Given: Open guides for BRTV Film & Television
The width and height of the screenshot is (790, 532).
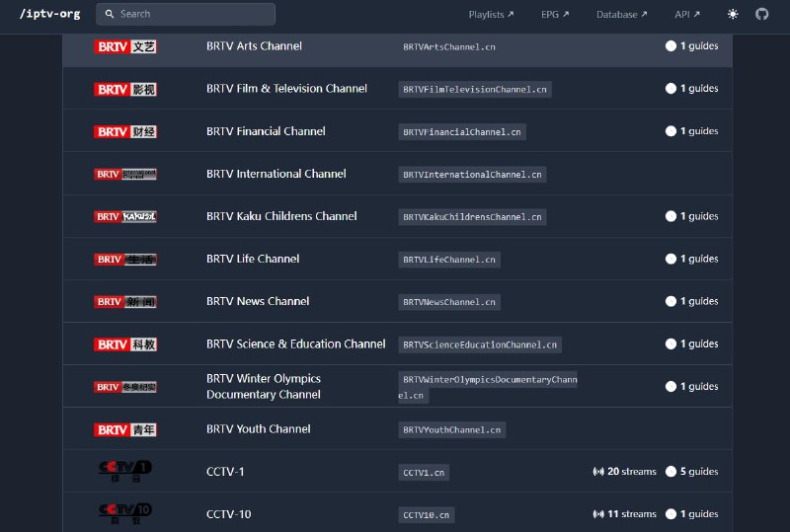Looking at the screenshot, I should [x=691, y=89].
